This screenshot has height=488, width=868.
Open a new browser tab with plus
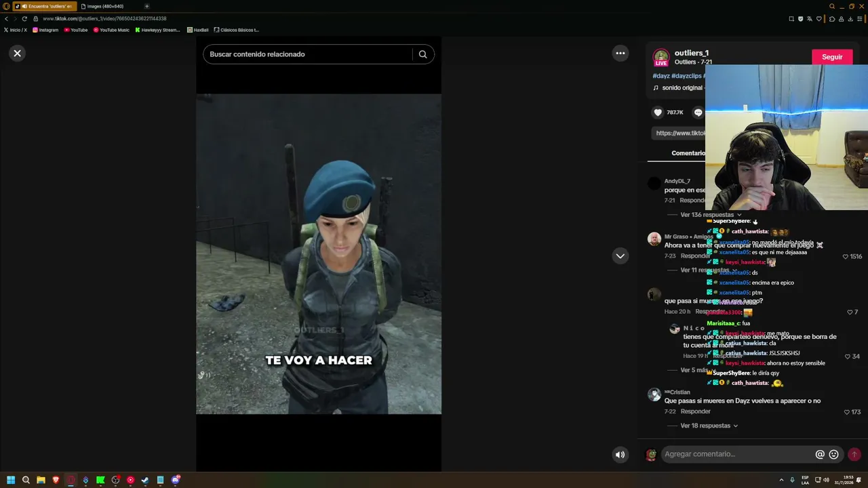tap(146, 6)
